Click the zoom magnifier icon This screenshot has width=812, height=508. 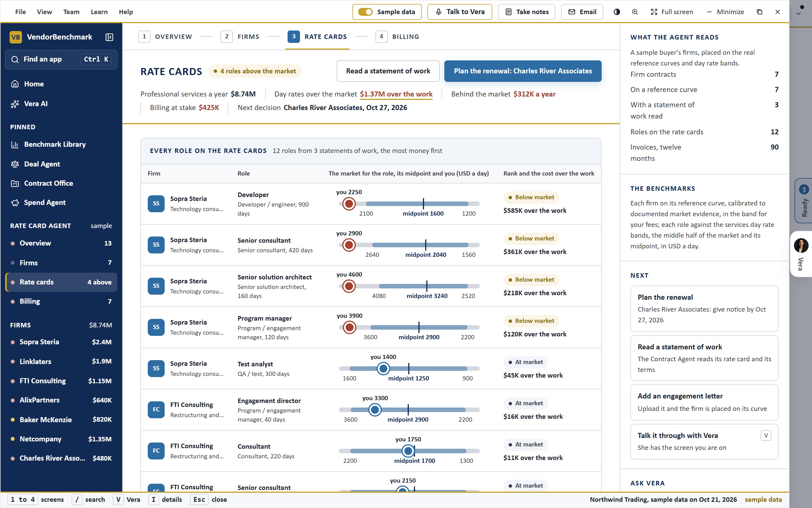pyautogui.click(x=635, y=12)
